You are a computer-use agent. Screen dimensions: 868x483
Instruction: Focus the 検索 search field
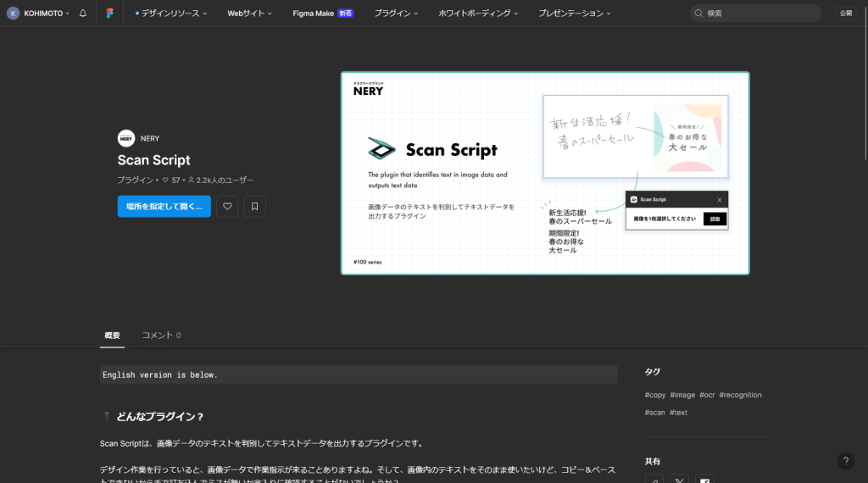755,14
